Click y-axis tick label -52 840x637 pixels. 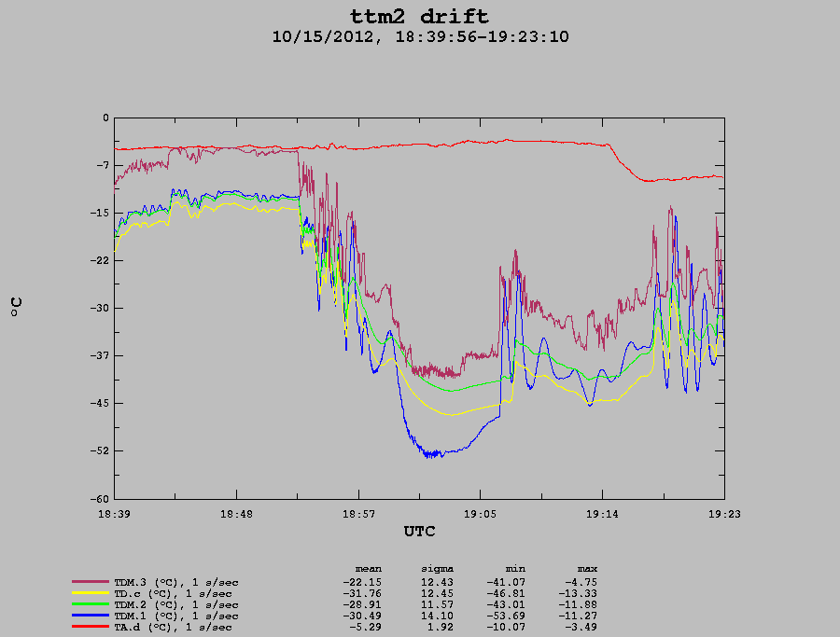(x=99, y=451)
